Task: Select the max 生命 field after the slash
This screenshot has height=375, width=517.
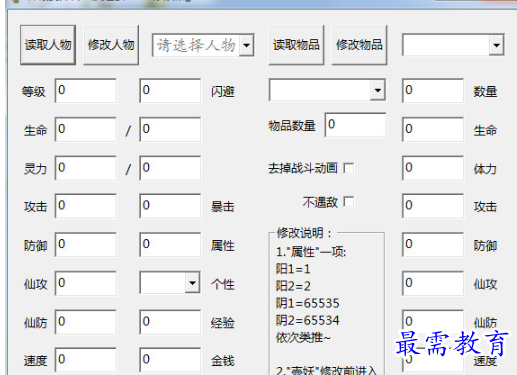Action: click(x=170, y=129)
